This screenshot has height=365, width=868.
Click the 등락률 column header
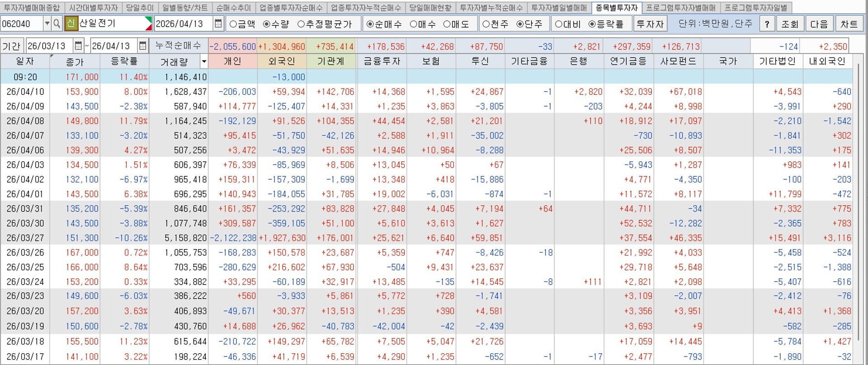point(124,61)
